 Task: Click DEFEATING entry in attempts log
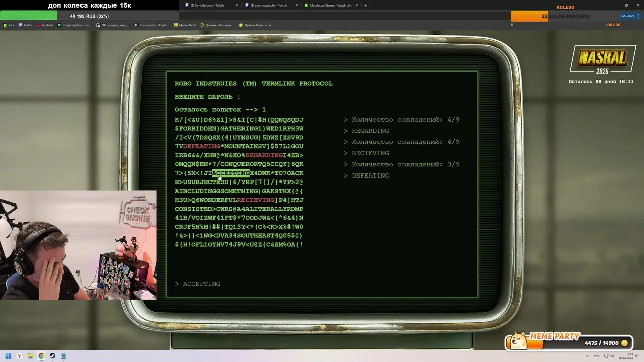(x=370, y=175)
